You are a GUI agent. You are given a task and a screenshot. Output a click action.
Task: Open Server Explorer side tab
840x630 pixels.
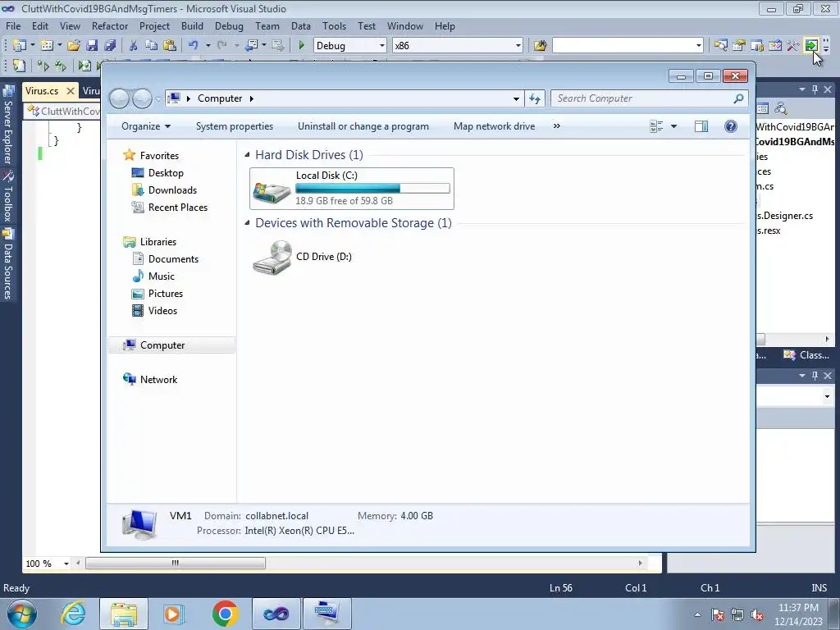click(x=7, y=126)
